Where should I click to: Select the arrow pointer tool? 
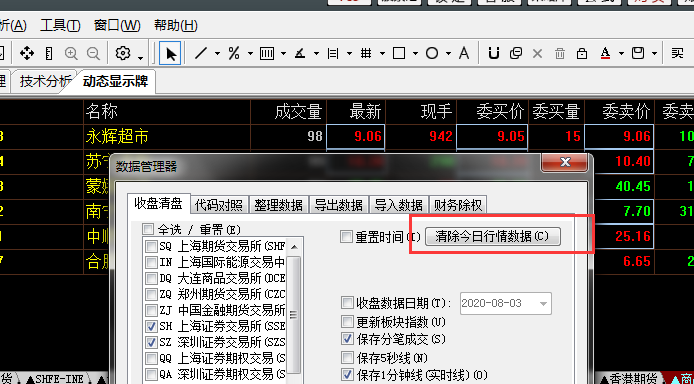[x=171, y=54]
